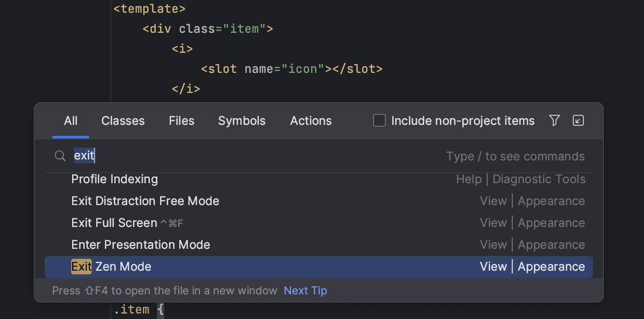The width and height of the screenshot is (644, 319).
Task: Select the Exit Full Screen action
Action: click(x=114, y=222)
